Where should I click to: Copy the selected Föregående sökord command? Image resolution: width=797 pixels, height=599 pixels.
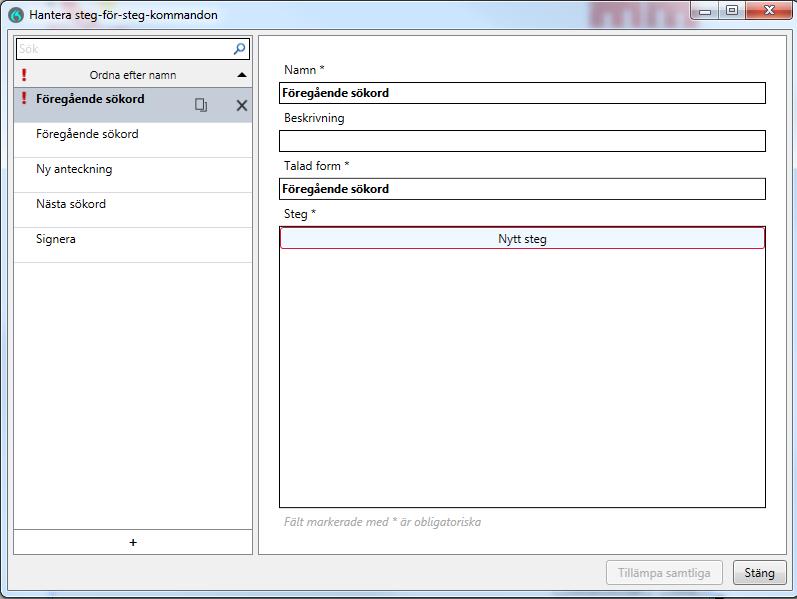tap(201, 105)
